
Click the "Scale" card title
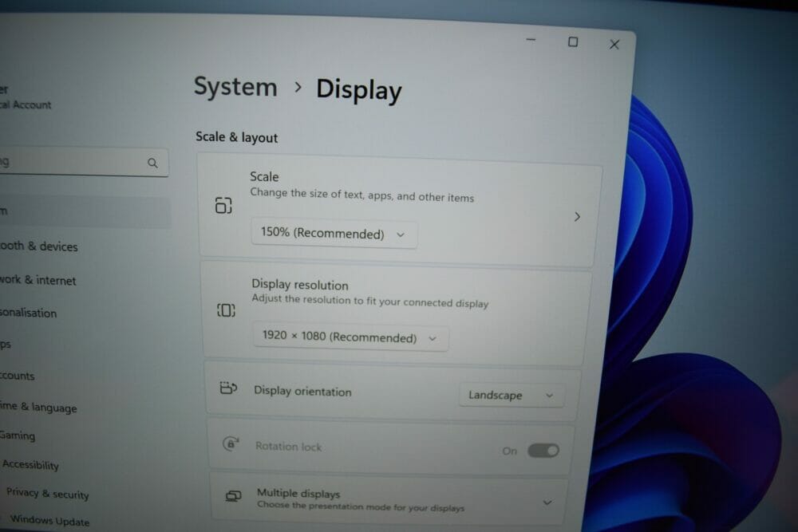click(264, 176)
